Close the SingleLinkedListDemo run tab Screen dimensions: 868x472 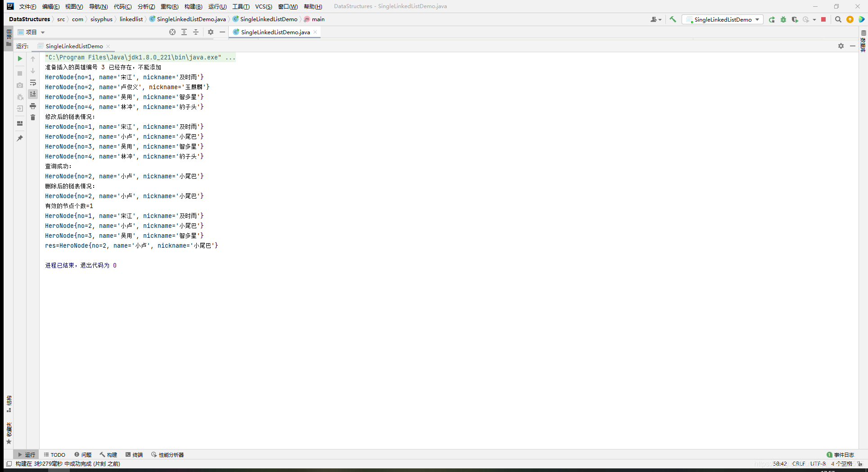tap(108, 46)
